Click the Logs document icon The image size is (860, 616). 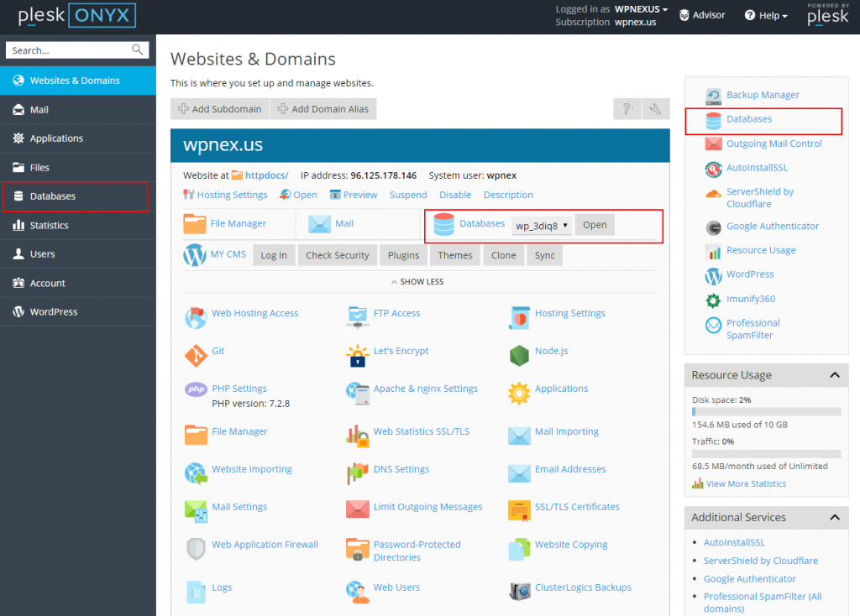click(x=195, y=592)
